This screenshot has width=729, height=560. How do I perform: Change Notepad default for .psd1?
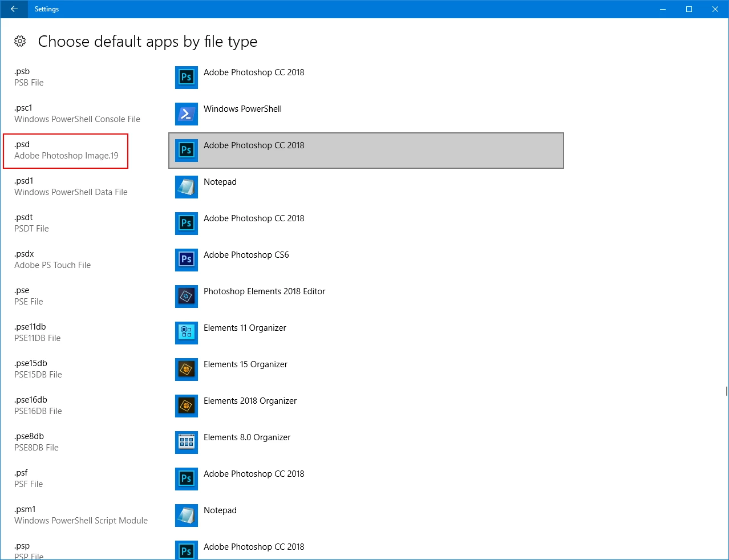coord(366,187)
